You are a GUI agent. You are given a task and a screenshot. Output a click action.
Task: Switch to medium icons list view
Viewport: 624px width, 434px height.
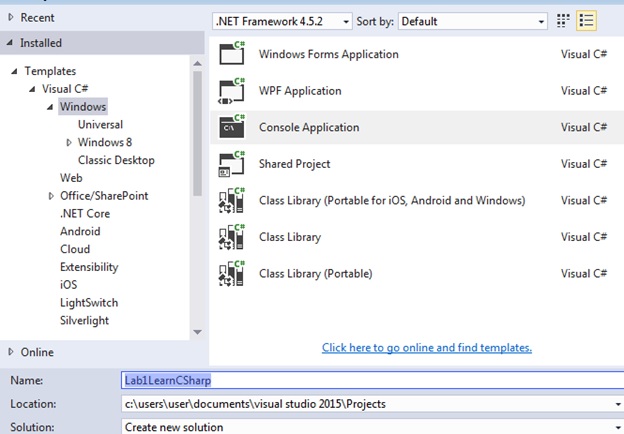[586, 21]
